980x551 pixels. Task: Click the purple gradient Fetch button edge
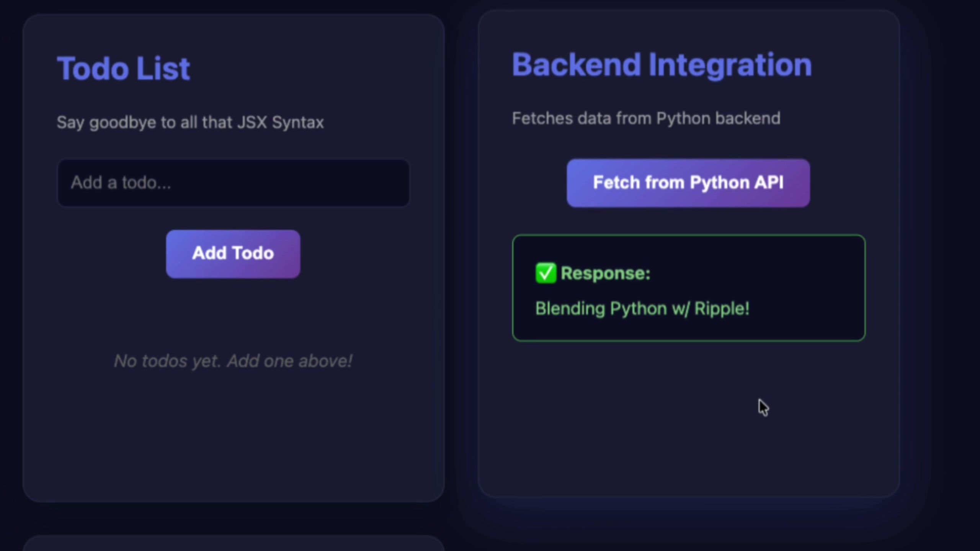578,183
